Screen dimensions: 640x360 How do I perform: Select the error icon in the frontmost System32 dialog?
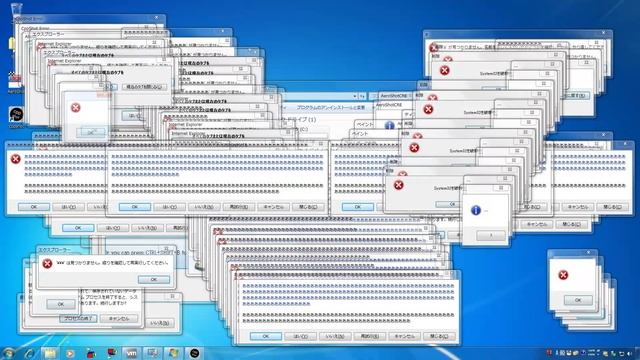(398, 185)
